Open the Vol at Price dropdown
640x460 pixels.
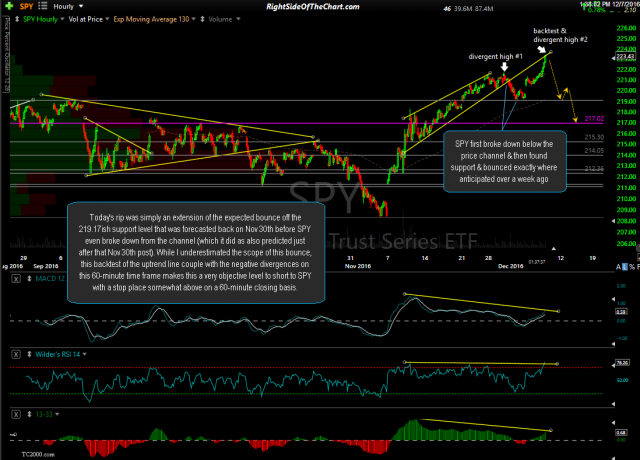pos(107,19)
